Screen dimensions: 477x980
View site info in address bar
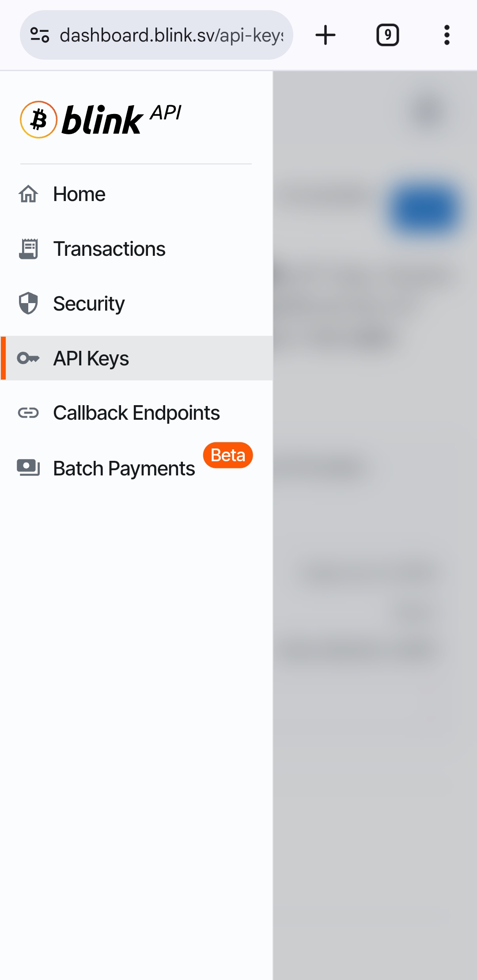coord(39,35)
